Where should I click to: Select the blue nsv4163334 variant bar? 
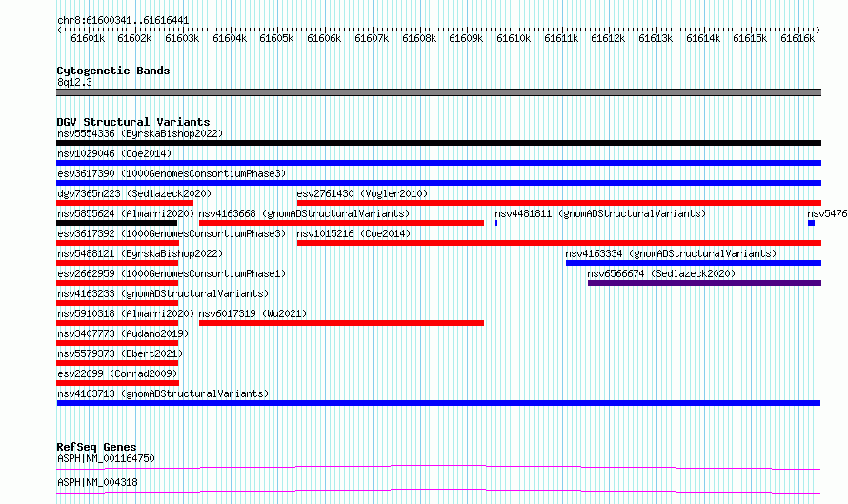click(694, 263)
